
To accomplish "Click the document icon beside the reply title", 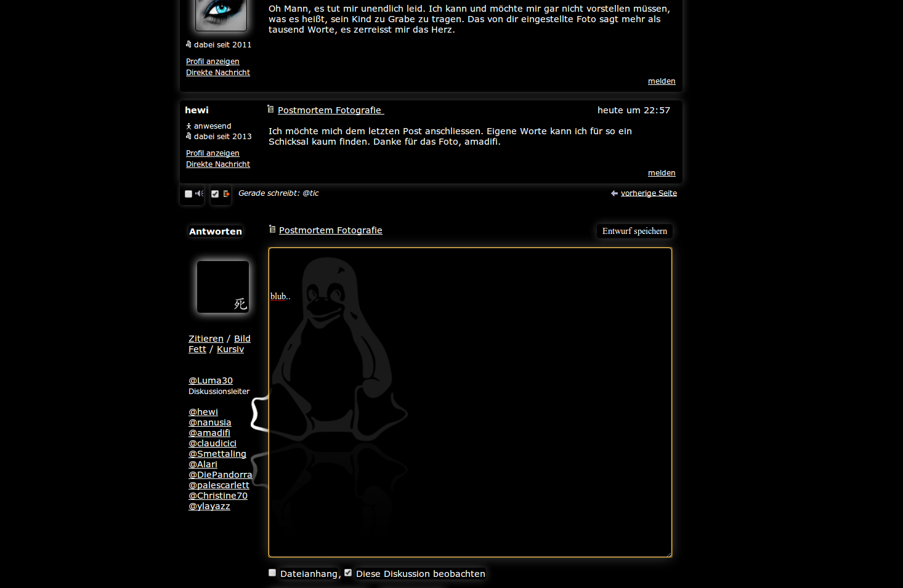I will point(272,229).
